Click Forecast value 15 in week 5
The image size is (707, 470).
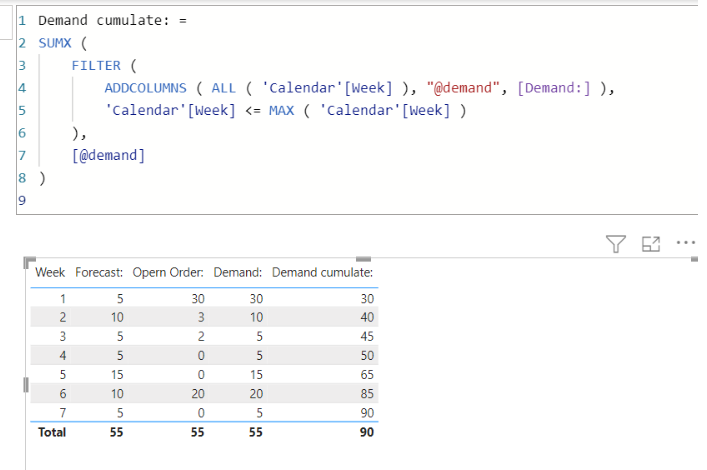point(117,374)
